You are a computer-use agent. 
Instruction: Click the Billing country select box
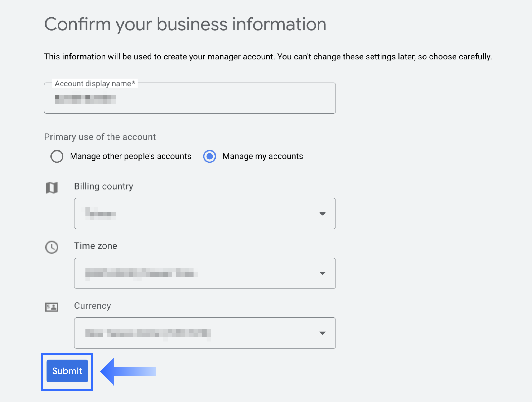tap(205, 214)
